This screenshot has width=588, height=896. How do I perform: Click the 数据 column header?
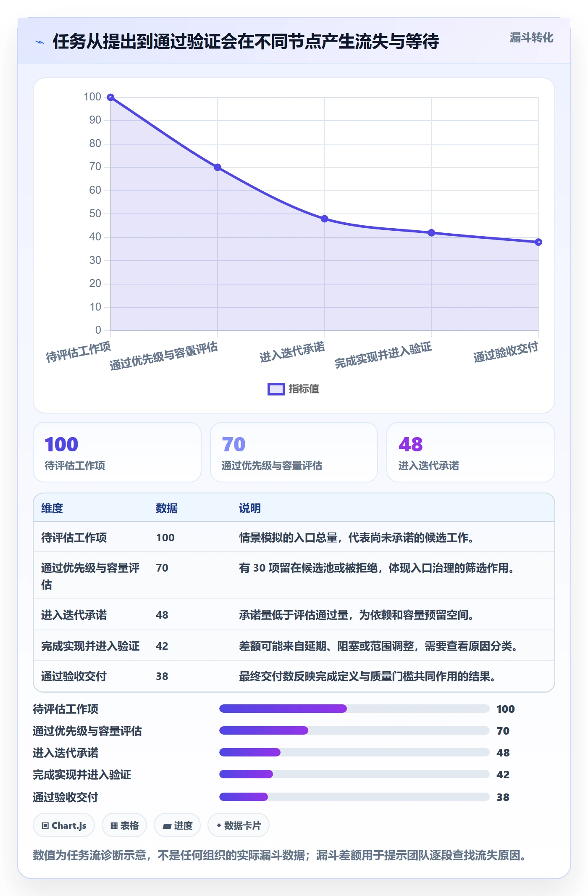[x=167, y=508]
